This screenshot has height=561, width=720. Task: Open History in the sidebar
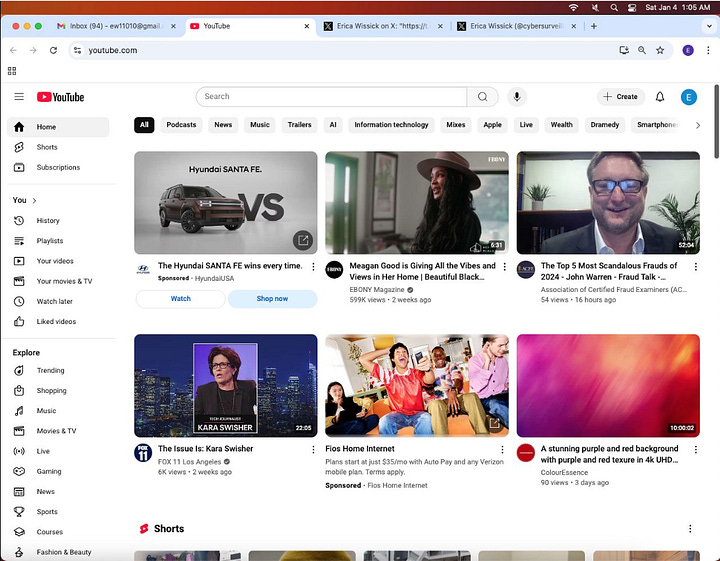coord(58,220)
